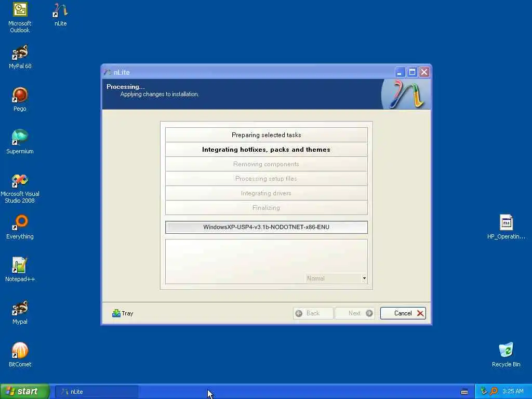The height and width of the screenshot is (399, 532).
Task: Open the Start menu
Action: coord(25,391)
